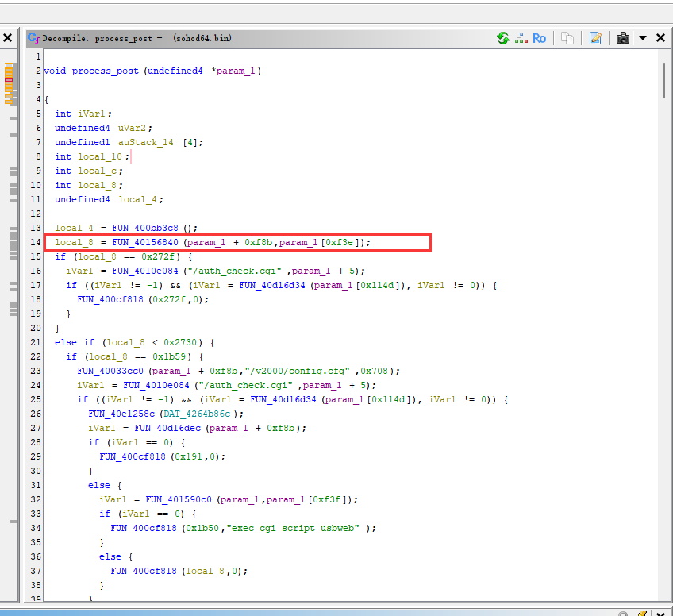Click FUN_400cf818 call on line 18
Screen dimensions: 673x616
(x=110, y=299)
